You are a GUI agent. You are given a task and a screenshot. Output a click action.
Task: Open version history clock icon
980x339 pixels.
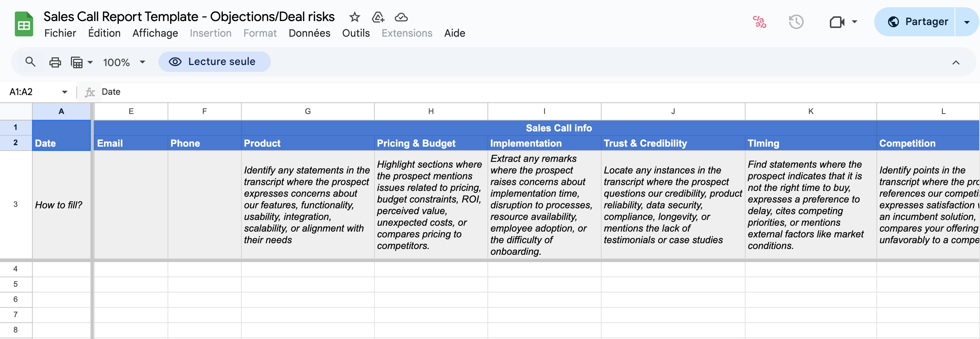pyautogui.click(x=796, y=22)
